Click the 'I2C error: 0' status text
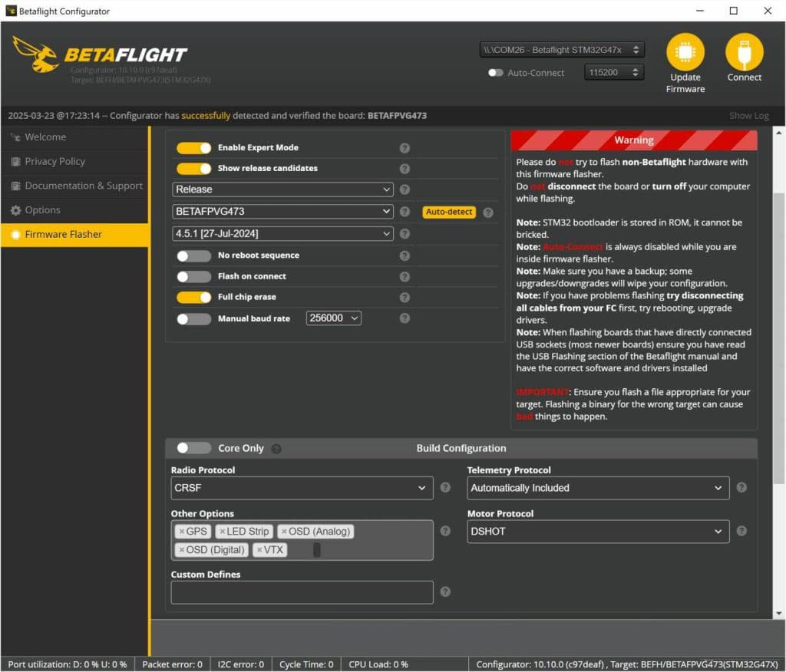786x672 pixels. (x=240, y=664)
